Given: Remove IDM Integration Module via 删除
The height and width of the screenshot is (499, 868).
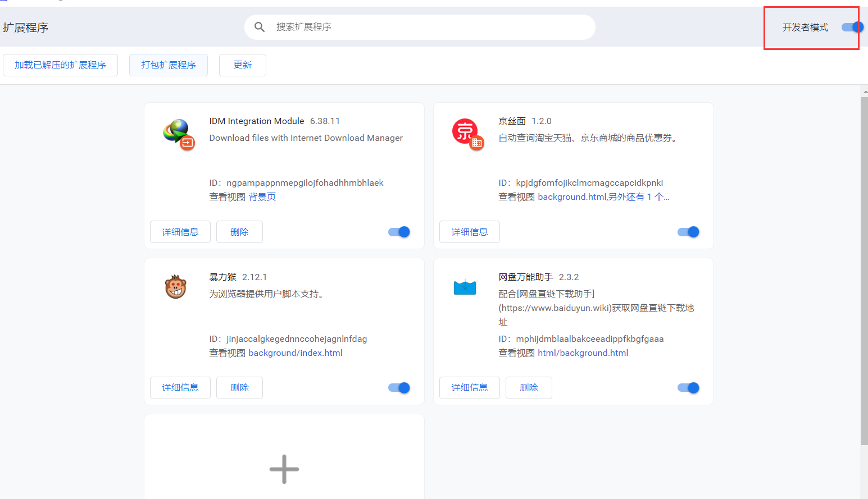Looking at the screenshot, I should point(239,232).
